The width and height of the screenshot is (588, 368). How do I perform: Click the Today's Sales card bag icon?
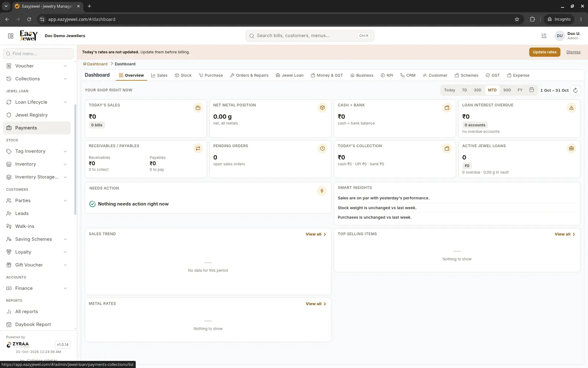(198, 108)
